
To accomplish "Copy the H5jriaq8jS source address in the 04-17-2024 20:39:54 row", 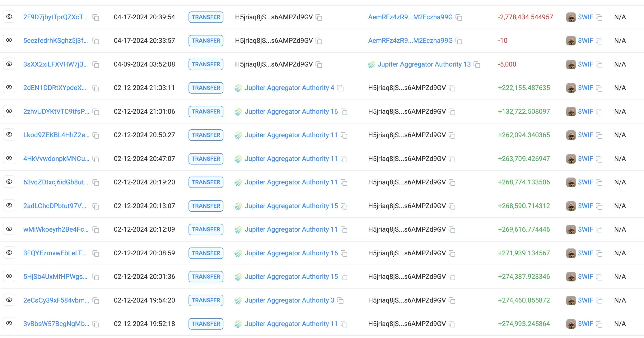I will (x=319, y=17).
